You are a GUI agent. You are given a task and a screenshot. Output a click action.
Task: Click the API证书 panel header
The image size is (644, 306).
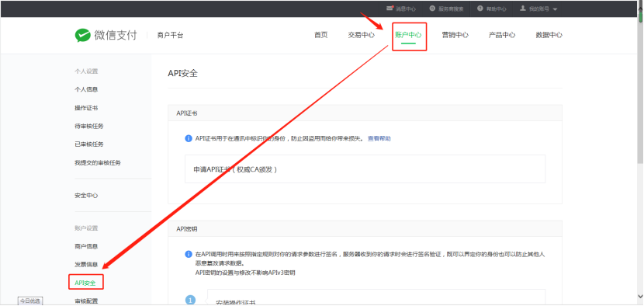click(x=365, y=113)
